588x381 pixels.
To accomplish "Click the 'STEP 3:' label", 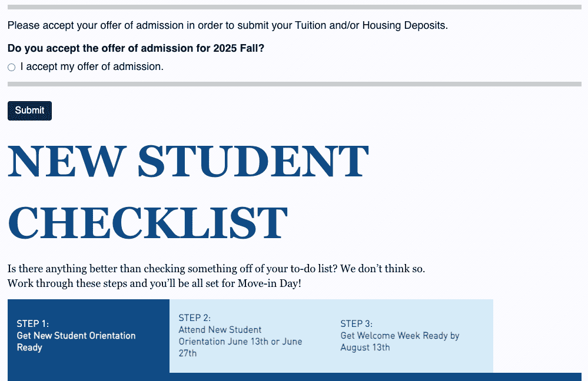I will coord(356,323).
